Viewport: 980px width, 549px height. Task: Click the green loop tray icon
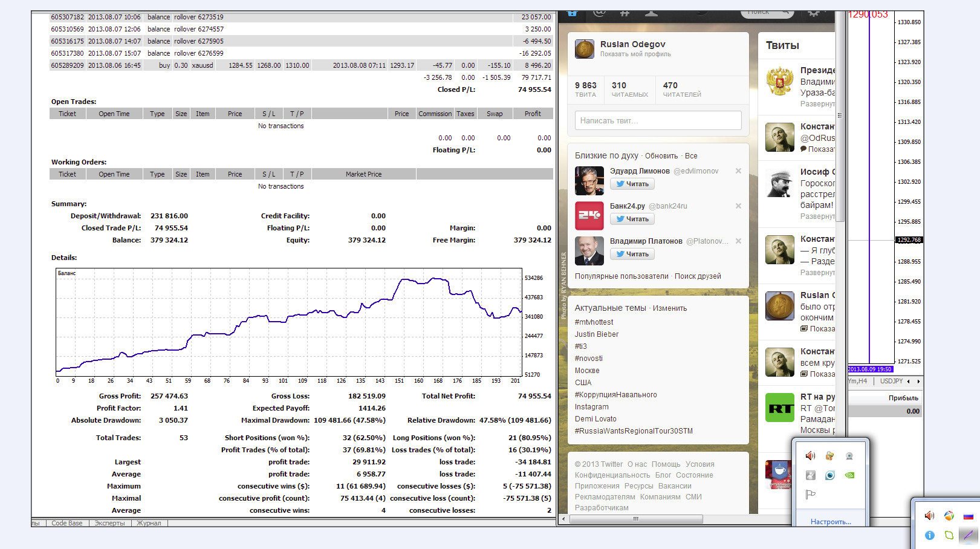pos(949,535)
